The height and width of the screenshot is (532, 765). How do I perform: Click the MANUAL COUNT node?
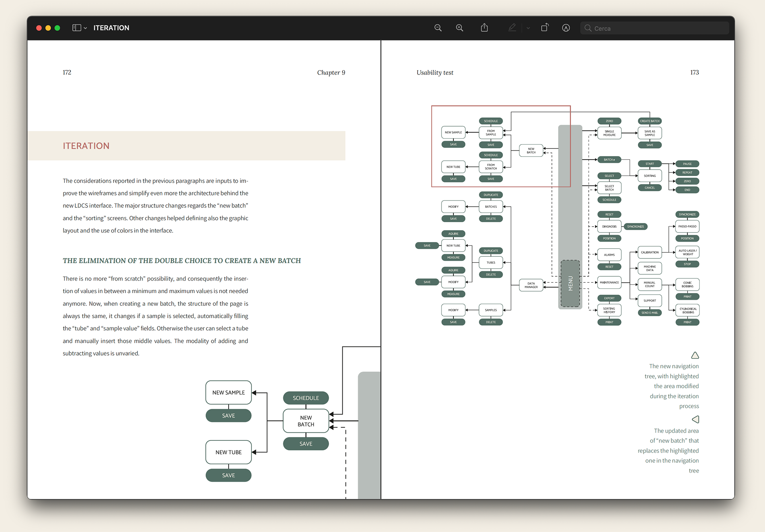[650, 284]
